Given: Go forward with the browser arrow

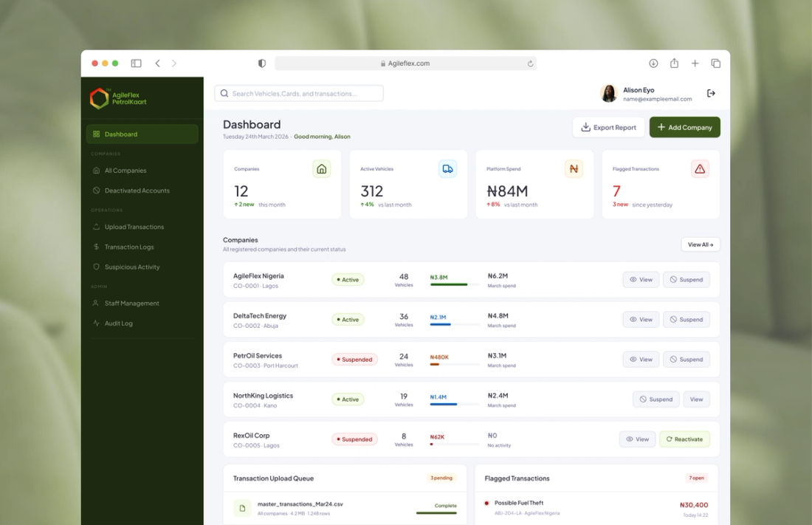Looking at the screenshot, I should pos(174,64).
